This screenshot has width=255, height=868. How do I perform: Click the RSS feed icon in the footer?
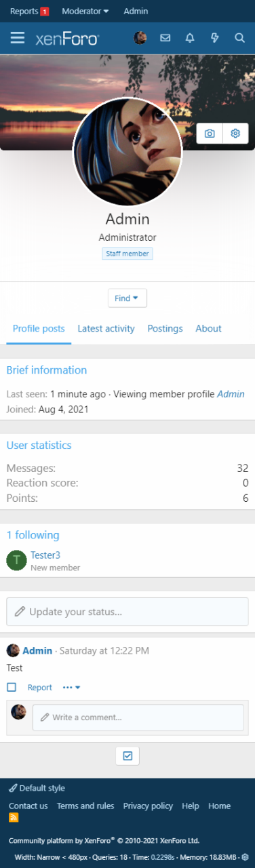14,818
